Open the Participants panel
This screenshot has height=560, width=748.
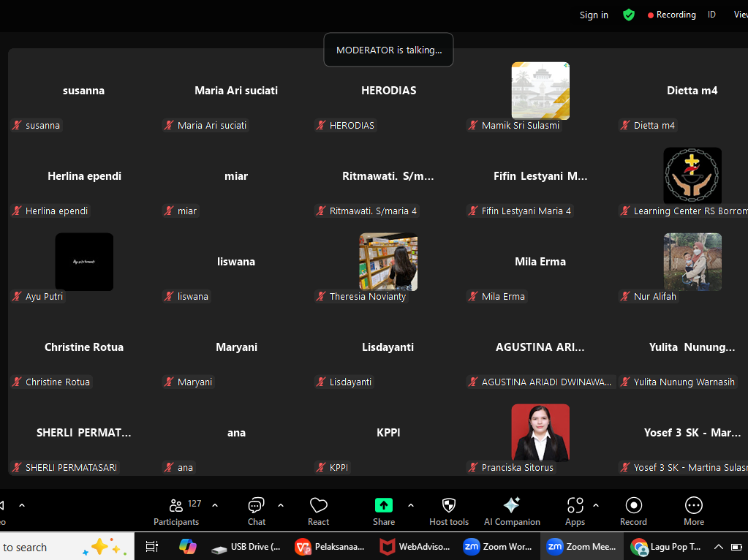[x=176, y=511]
